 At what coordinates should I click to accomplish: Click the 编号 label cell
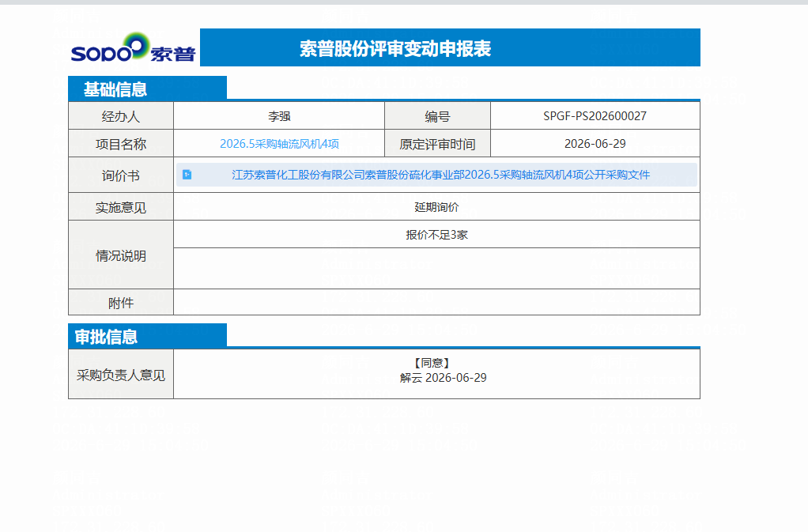tap(437, 116)
